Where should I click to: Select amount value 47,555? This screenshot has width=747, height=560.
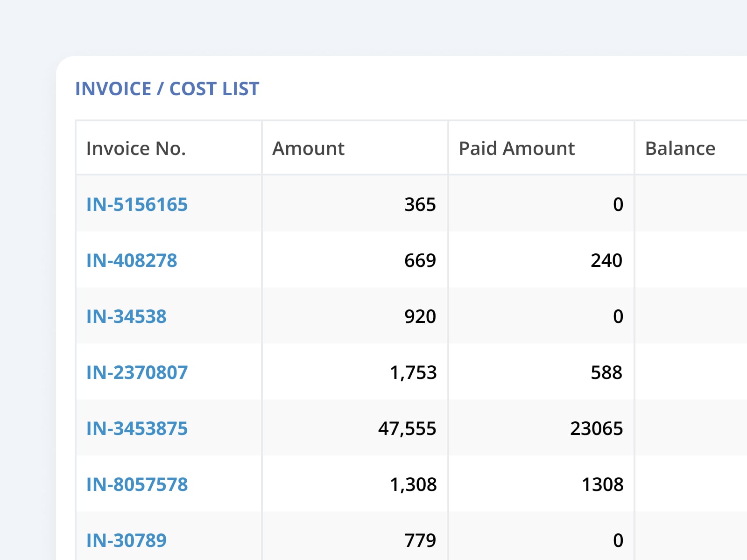click(407, 428)
